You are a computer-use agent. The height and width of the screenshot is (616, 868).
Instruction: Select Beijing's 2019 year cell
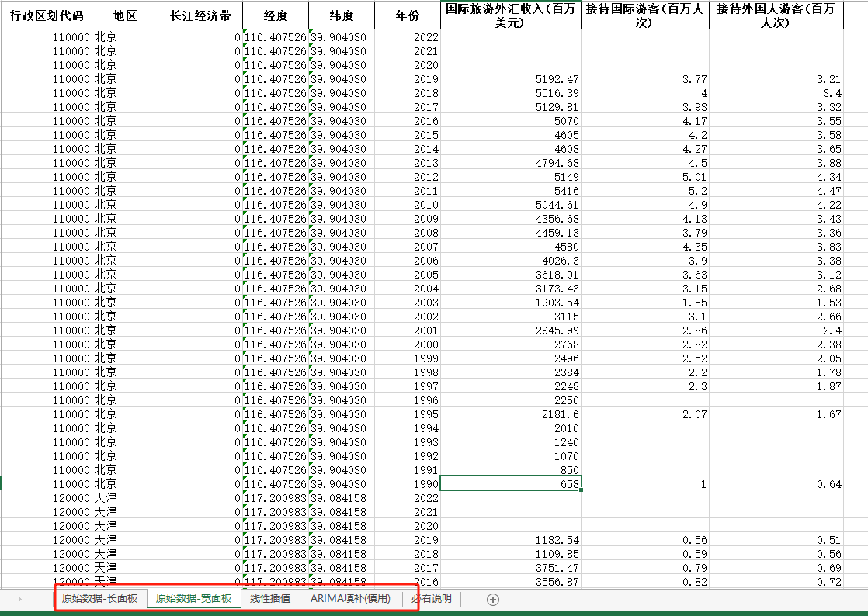click(x=408, y=79)
